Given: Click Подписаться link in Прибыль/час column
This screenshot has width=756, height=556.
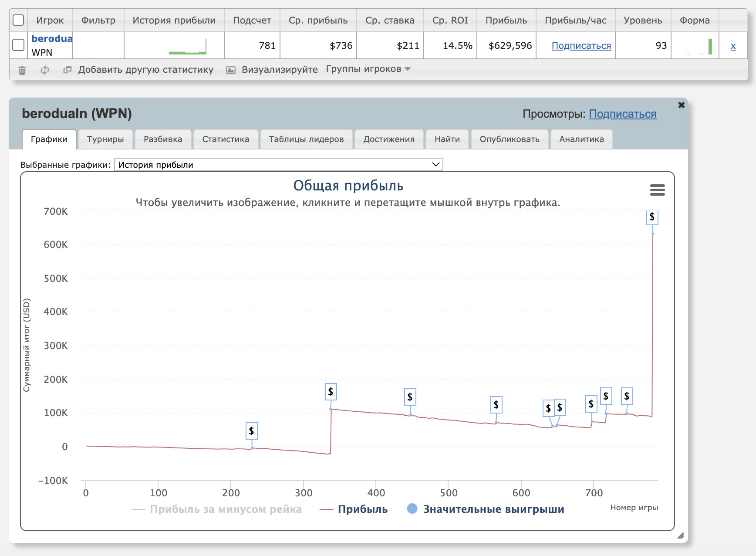Looking at the screenshot, I should 581,46.
